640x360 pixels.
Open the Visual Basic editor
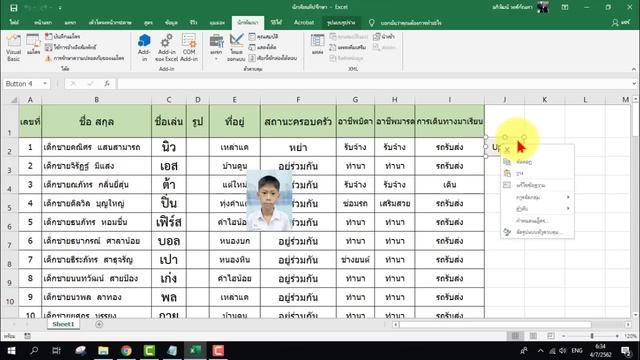(13, 47)
